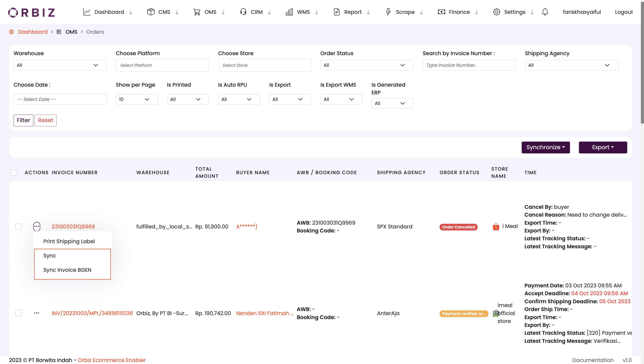This screenshot has width=644, height=364.
Task: Click the Tokopedia icon beside imeal official store
Action: [496, 313]
